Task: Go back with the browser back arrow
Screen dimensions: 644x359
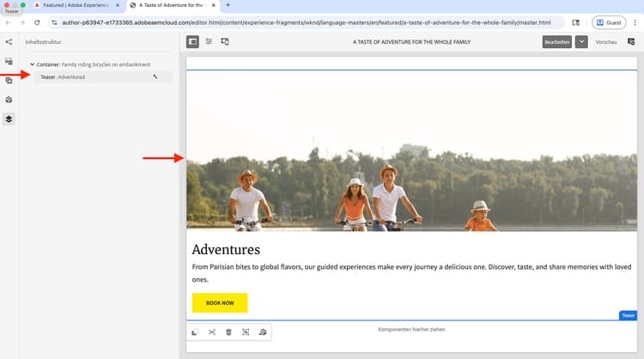Action: pyautogui.click(x=9, y=22)
